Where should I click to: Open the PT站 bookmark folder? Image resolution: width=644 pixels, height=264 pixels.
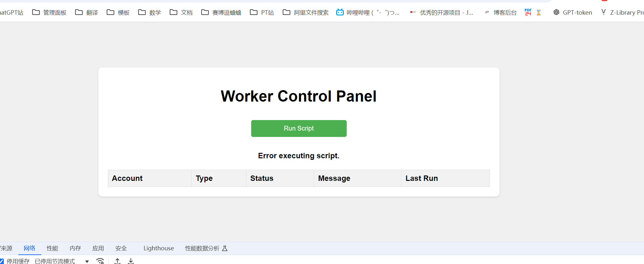262,12
